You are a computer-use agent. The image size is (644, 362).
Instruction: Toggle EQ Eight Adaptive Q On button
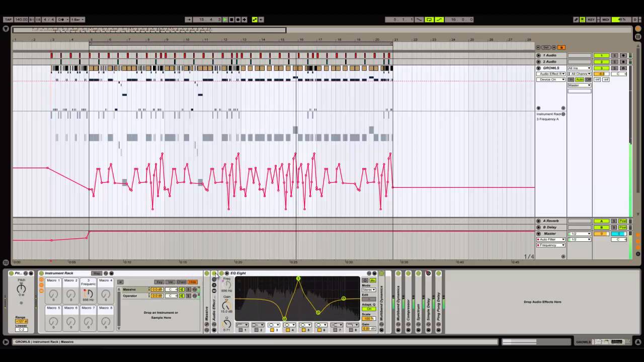(369, 309)
